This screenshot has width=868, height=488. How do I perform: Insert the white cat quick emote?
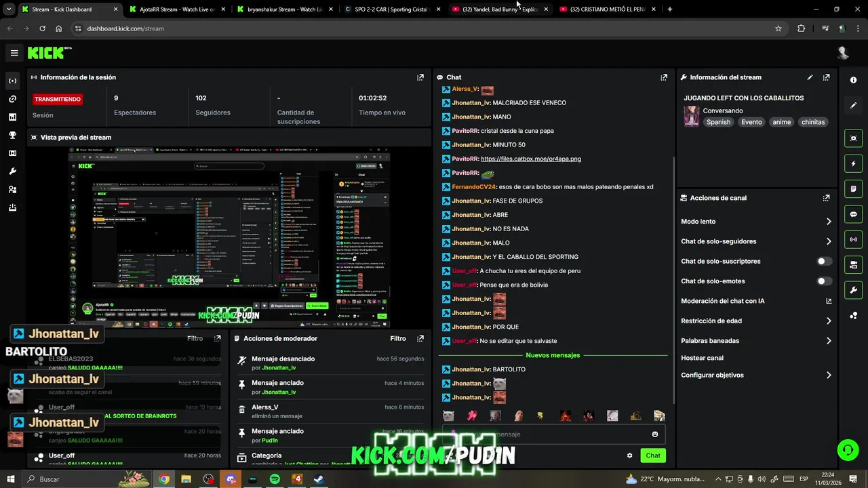448,415
